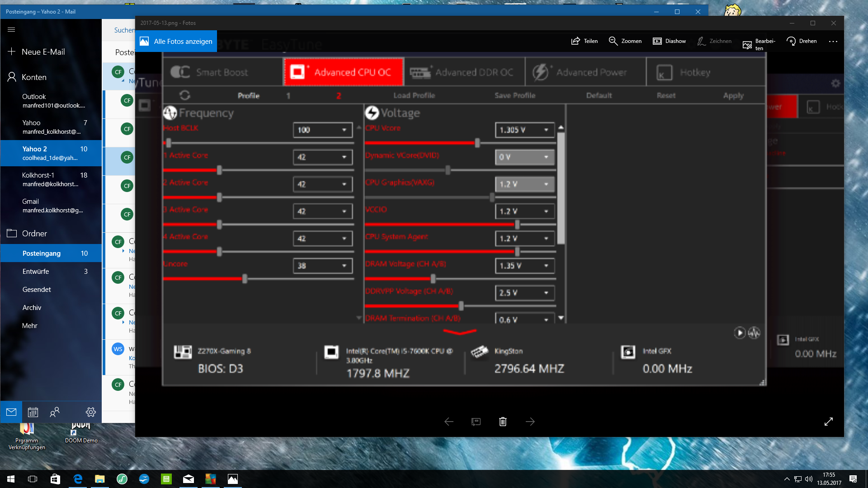Open the calendar icon in Mail
The width and height of the screenshot is (868, 488).
pos(33,412)
